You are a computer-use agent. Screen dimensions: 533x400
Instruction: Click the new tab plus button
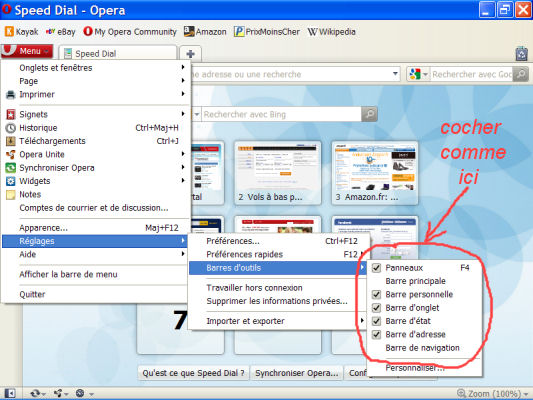(191, 54)
